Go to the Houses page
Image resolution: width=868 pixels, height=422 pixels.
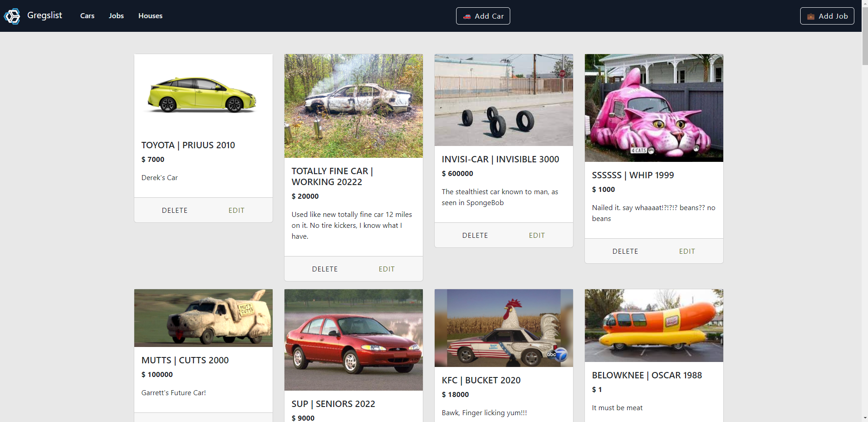pos(150,16)
